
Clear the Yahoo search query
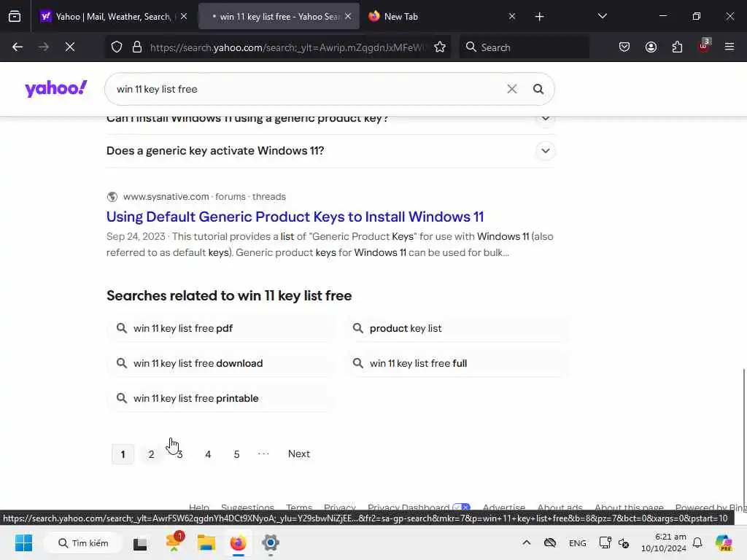[511, 89]
